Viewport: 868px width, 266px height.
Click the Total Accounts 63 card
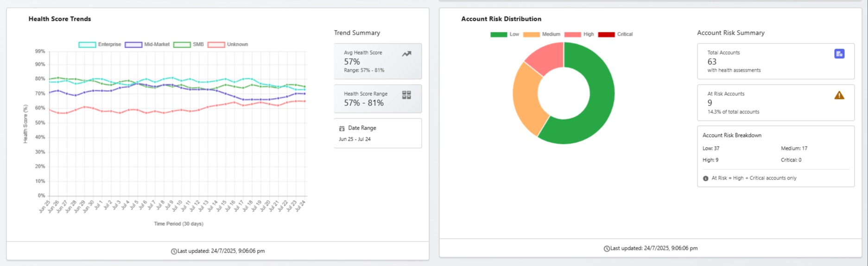point(776,61)
